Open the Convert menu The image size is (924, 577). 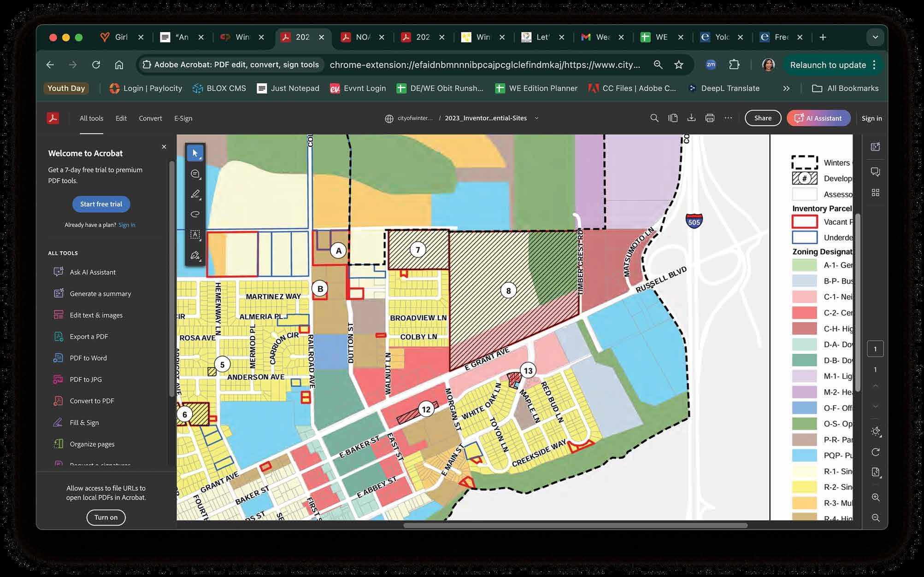point(150,118)
